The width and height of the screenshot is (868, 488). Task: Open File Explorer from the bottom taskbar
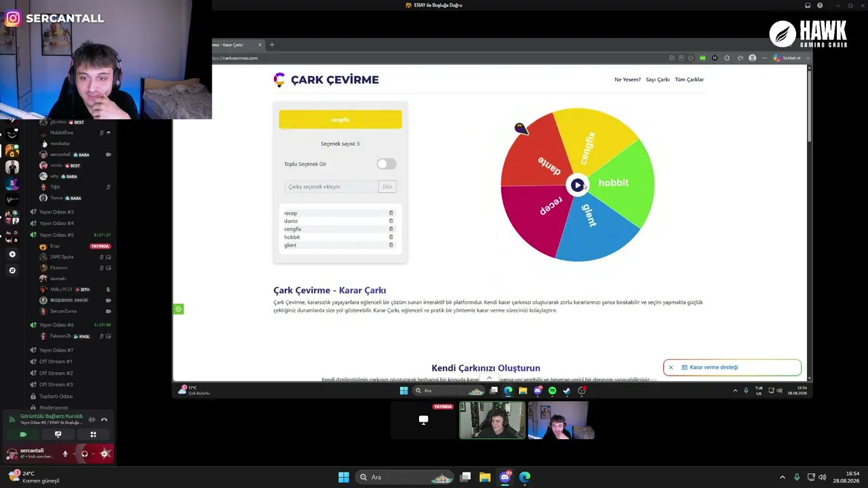pyautogui.click(x=485, y=477)
